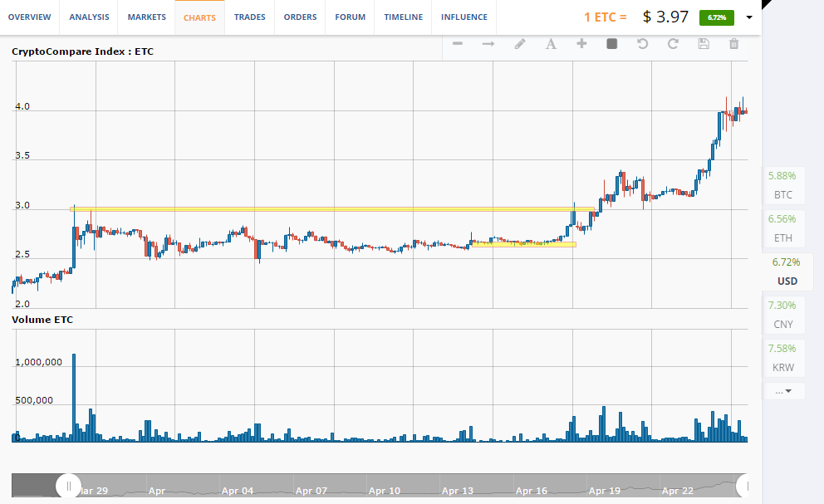Switch price comparison to ETH
The width and height of the screenshot is (824, 504).
782,228
